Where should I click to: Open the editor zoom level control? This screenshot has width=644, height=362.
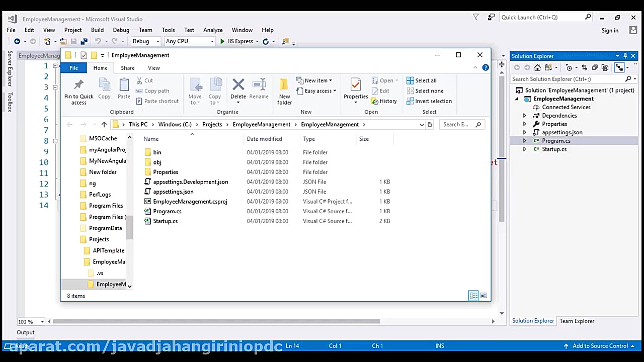pos(30,321)
